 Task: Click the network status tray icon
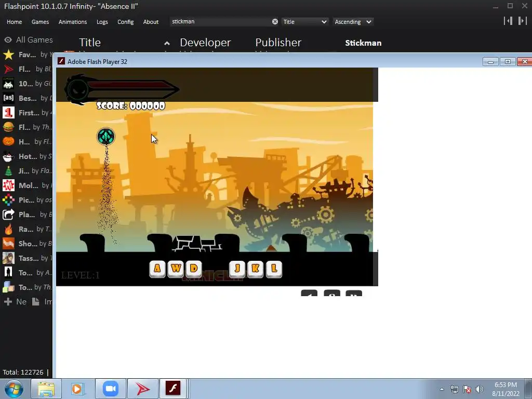454,389
